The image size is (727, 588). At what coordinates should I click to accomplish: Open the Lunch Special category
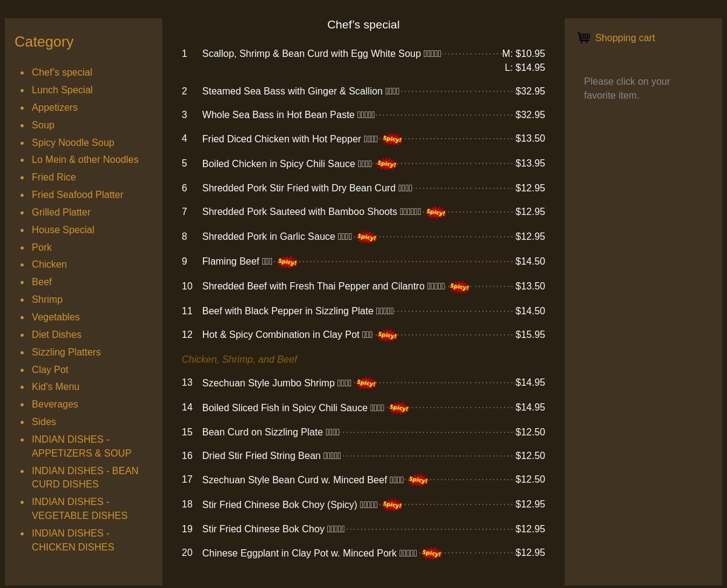62,90
